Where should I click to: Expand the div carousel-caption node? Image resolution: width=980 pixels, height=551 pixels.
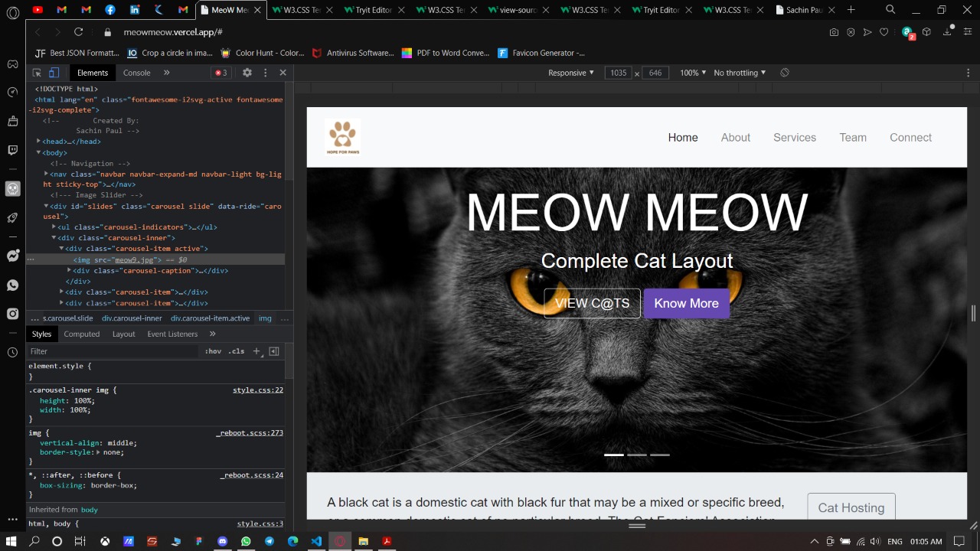[x=70, y=270]
